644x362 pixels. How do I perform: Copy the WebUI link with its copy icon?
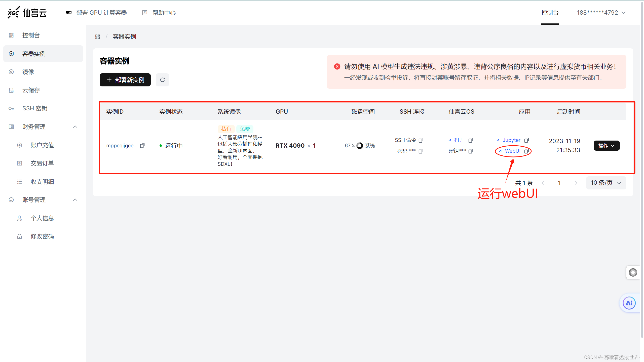[526, 151]
